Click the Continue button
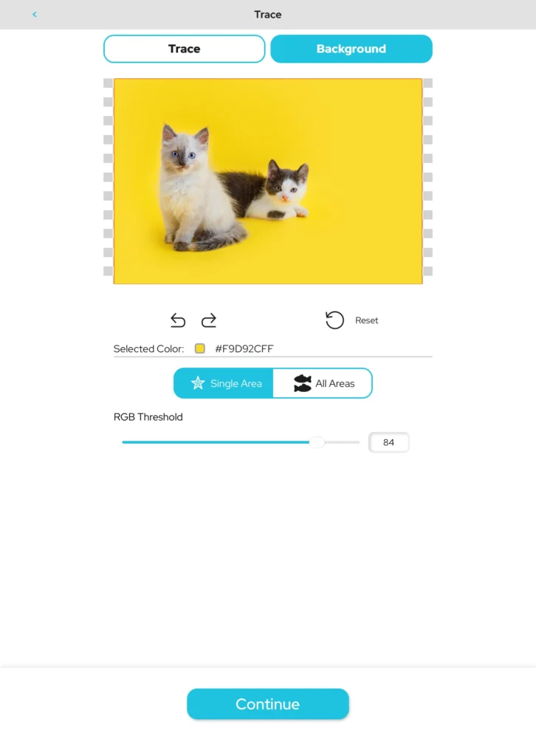The width and height of the screenshot is (536, 756). coord(268,704)
